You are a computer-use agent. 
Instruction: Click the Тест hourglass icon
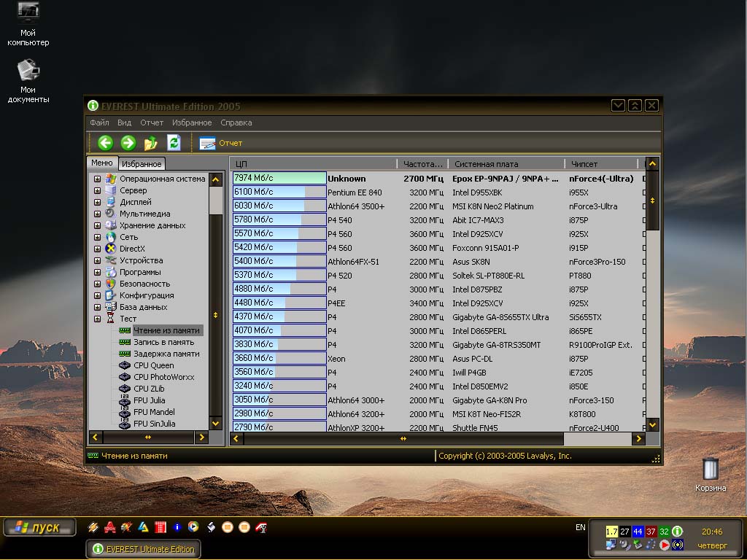(x=111, y=318)
